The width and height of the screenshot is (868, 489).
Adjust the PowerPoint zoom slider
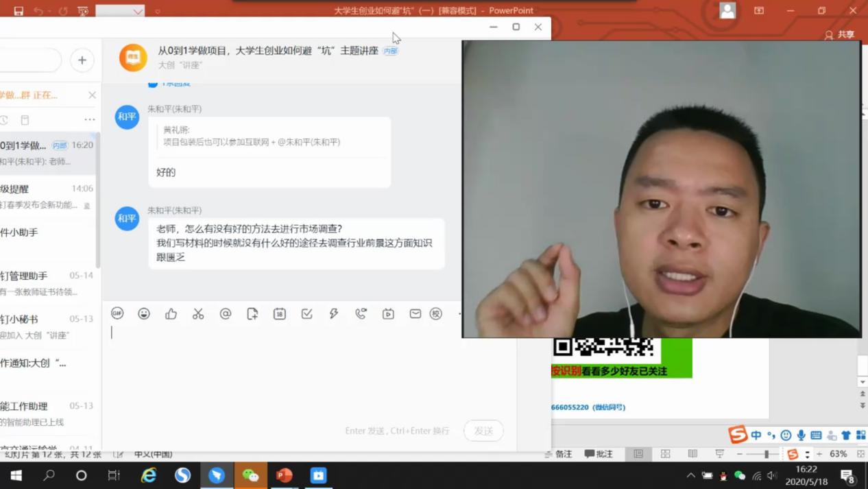767,454
